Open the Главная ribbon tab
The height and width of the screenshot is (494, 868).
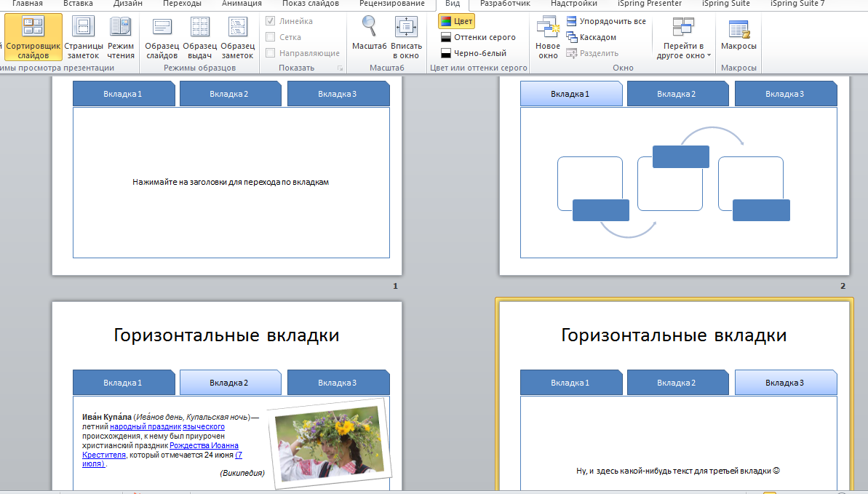coord(27,4)
